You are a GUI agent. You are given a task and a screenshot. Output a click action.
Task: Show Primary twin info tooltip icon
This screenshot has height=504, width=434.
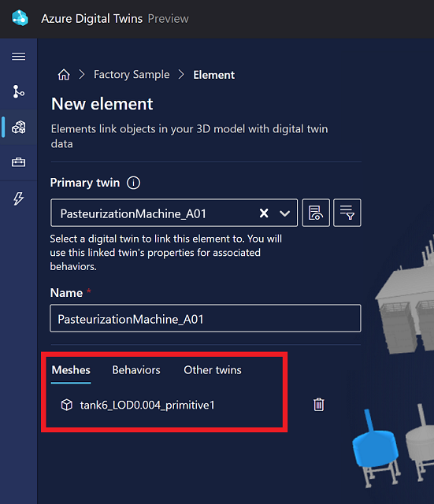(133, 183)
